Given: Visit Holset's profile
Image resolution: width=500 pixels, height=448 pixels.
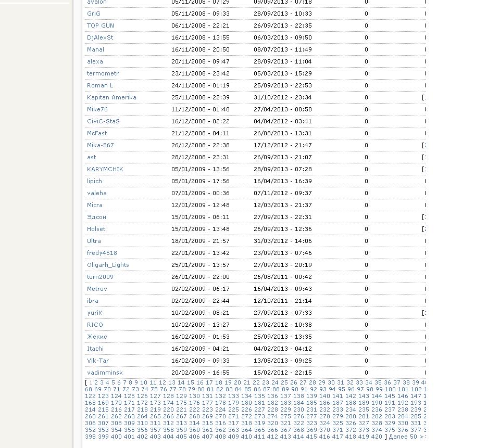Looking at the screenshot, I should (x=96, y=229).
